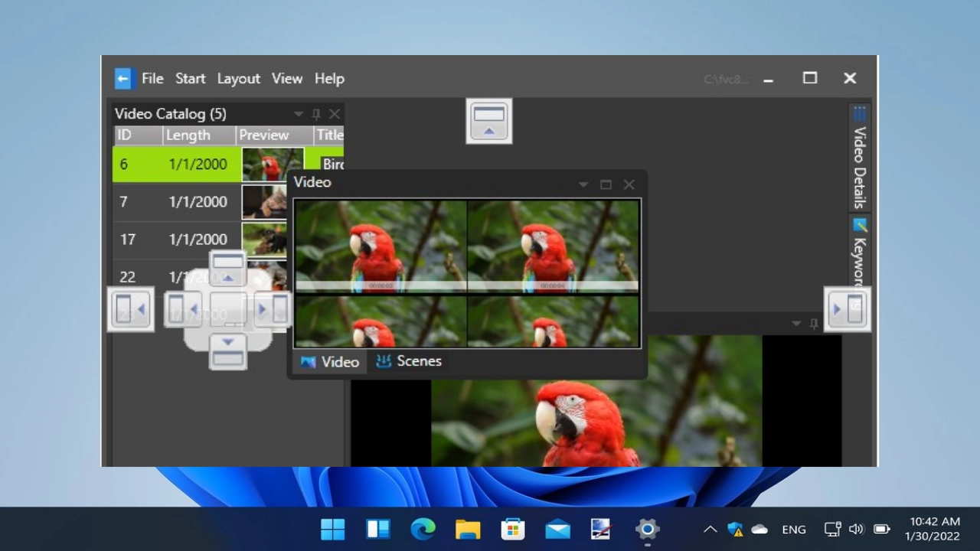Pin the Video Catalog panel
The width and height of the screenshot is (980, 551).
316,114
